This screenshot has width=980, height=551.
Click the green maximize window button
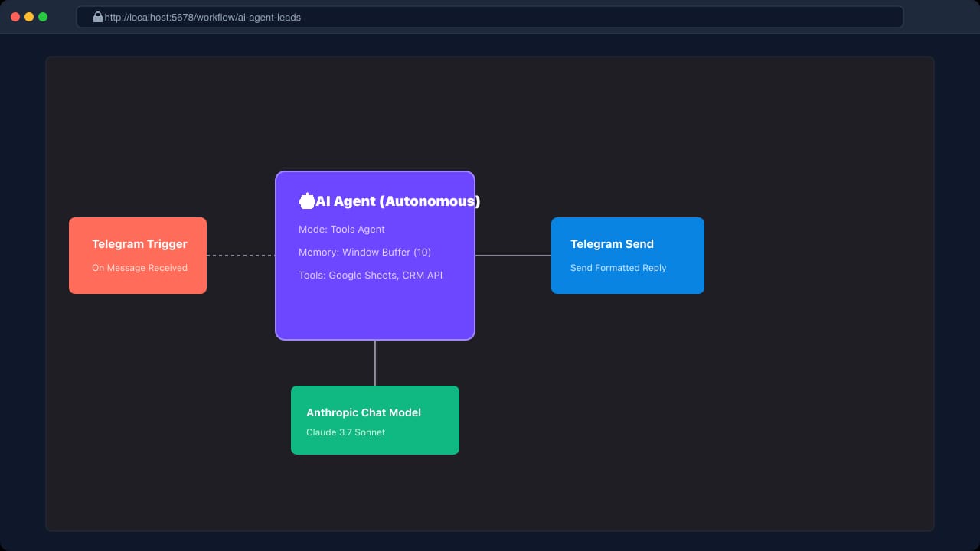(x=43, y=17)
